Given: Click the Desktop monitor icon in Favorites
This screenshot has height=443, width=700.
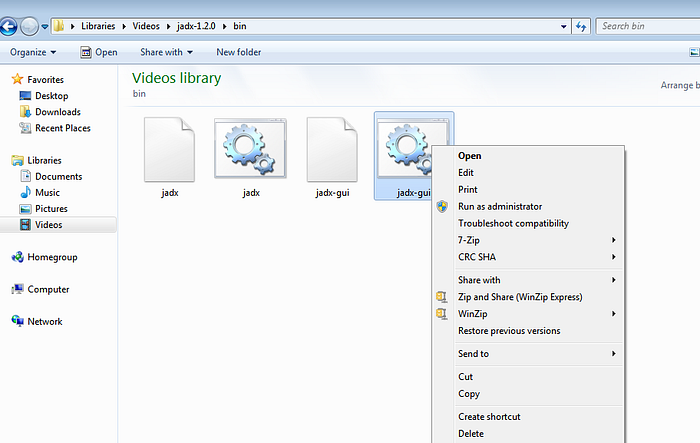Looking at the screenshot, I should 25,95.
